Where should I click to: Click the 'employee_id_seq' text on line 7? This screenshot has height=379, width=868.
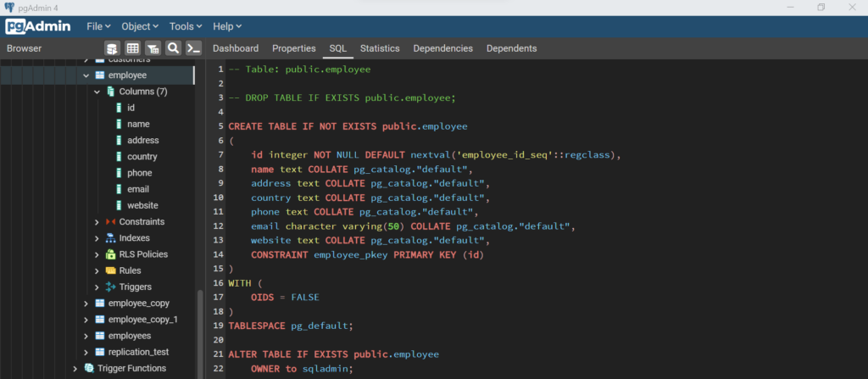(x=507, y=154)
